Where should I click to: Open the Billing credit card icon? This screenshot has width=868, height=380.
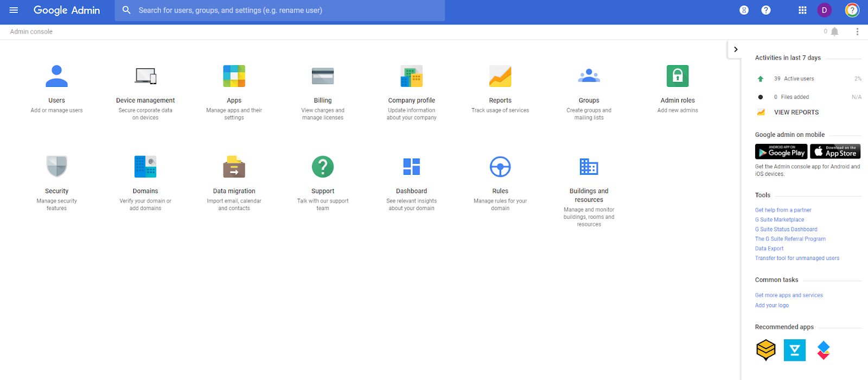(323, 76)
